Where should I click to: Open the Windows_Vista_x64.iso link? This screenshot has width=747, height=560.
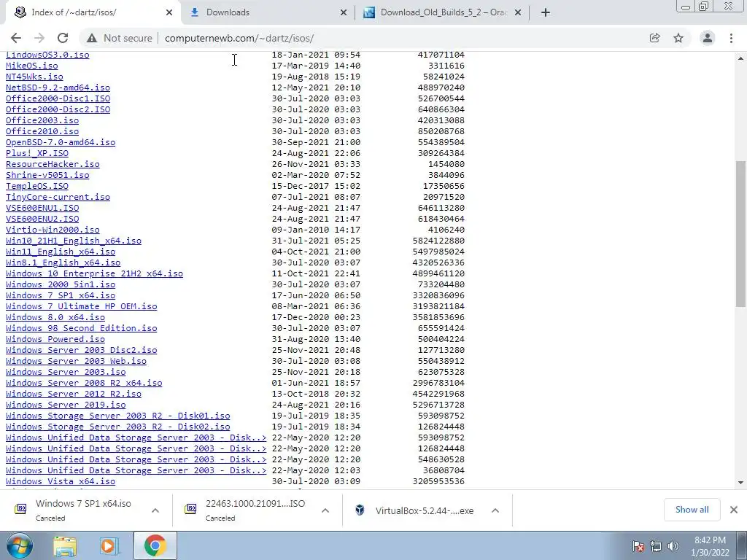(61, 481)
